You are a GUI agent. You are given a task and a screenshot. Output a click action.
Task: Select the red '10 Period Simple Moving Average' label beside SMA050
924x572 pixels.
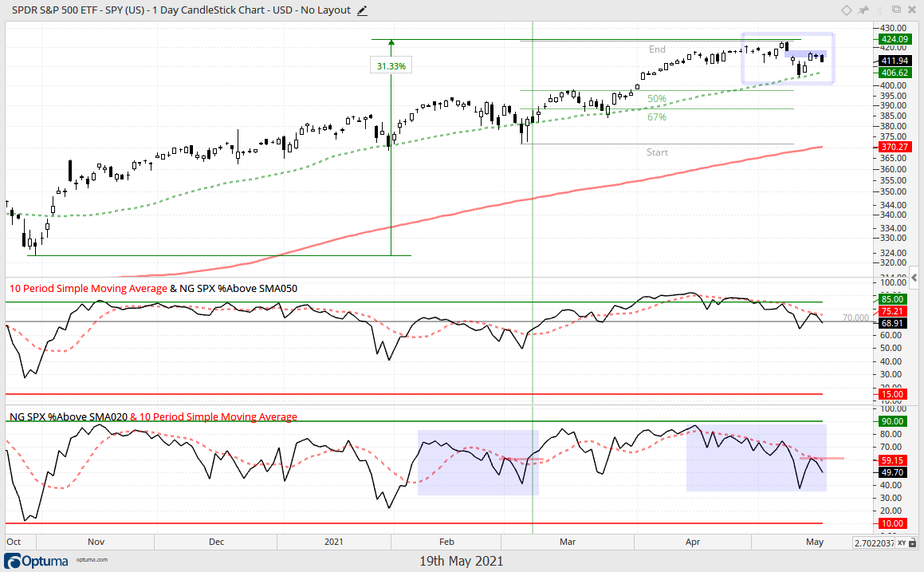click(88, 288)
